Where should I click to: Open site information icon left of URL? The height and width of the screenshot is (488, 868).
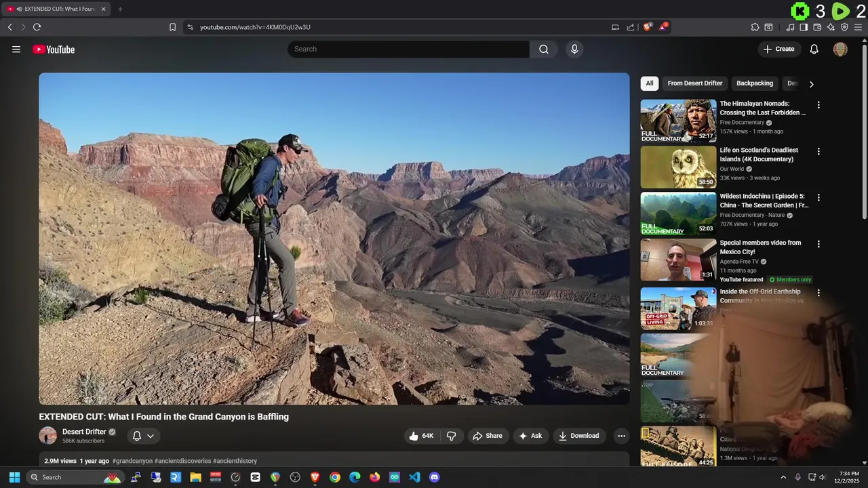(x=190, y=27)
